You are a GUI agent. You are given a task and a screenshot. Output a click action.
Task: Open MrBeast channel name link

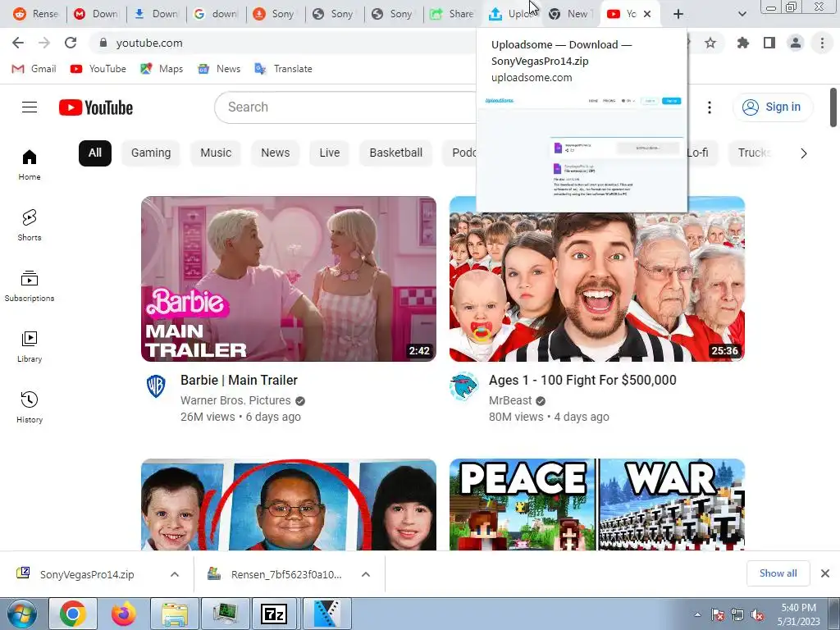[x=510, y=400]
